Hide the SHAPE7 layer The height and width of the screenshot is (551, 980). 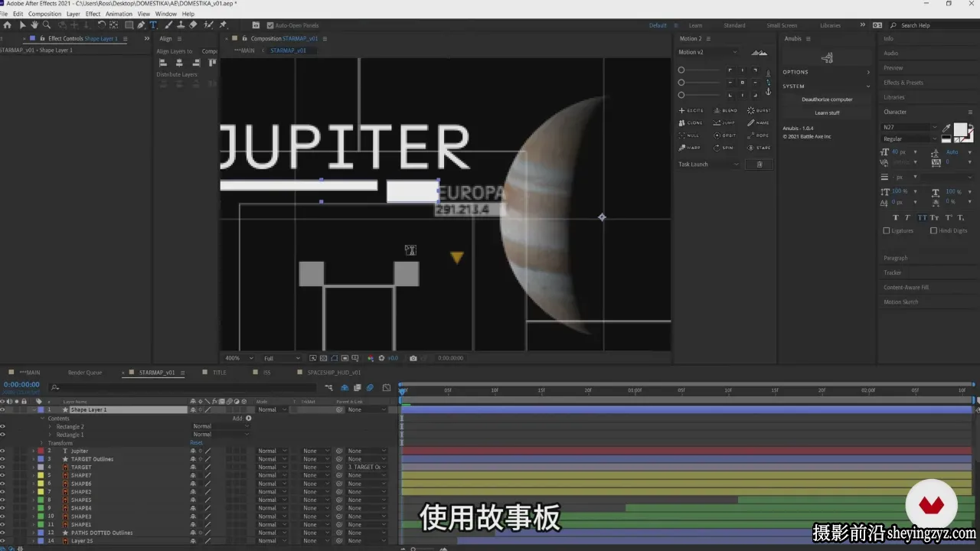click(x=2, y=475)
